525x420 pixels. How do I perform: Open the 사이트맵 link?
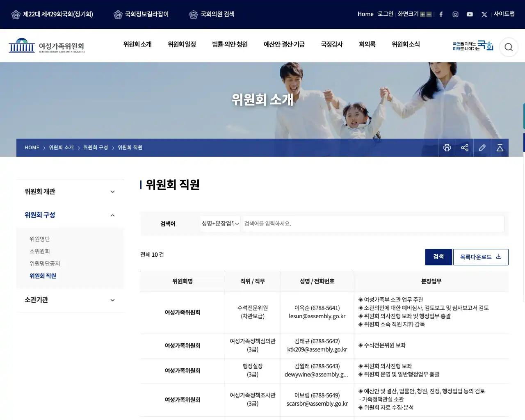click(x=504, y=14)
